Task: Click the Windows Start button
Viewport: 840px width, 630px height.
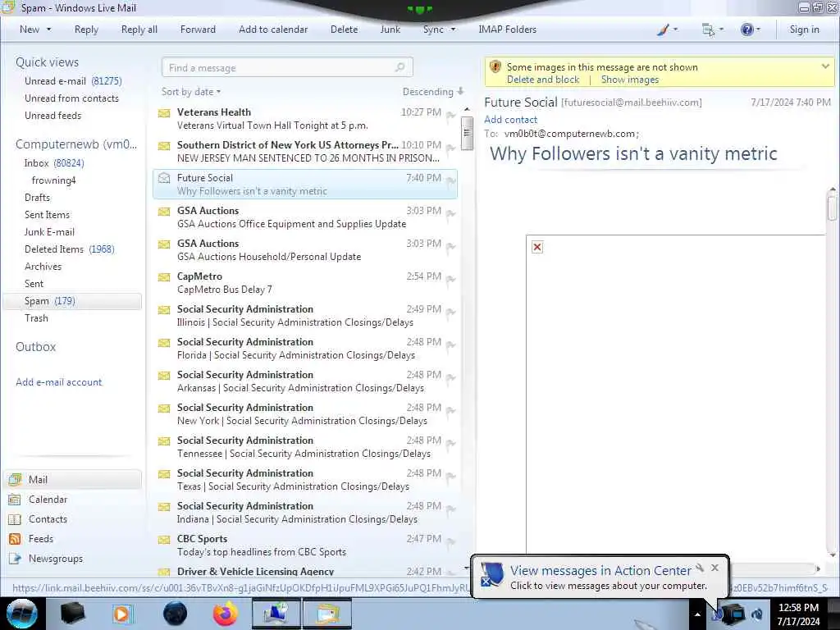Action: pyautogui.click(x=21, y=614)
